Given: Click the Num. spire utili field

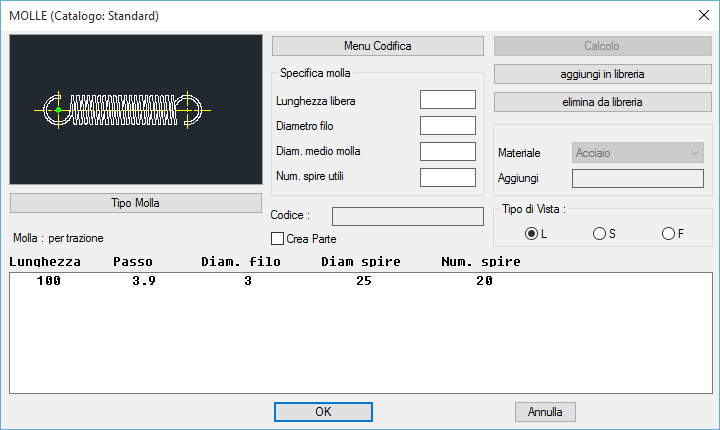Looking at the screenshot, I should 448,177.
